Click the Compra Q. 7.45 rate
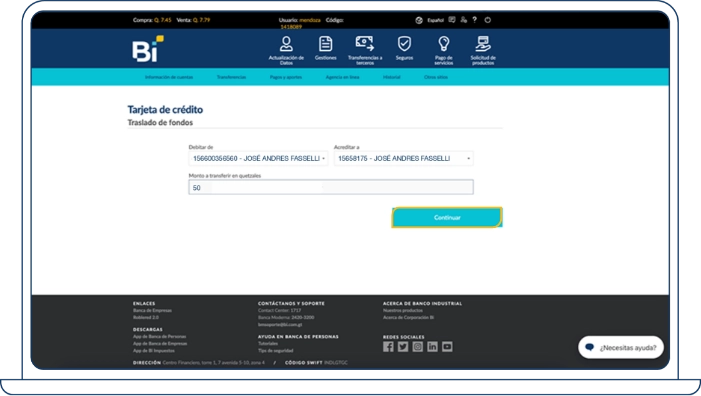Image resolution: width=701 pixels, height=396 pixels. (x=152, y=20)
